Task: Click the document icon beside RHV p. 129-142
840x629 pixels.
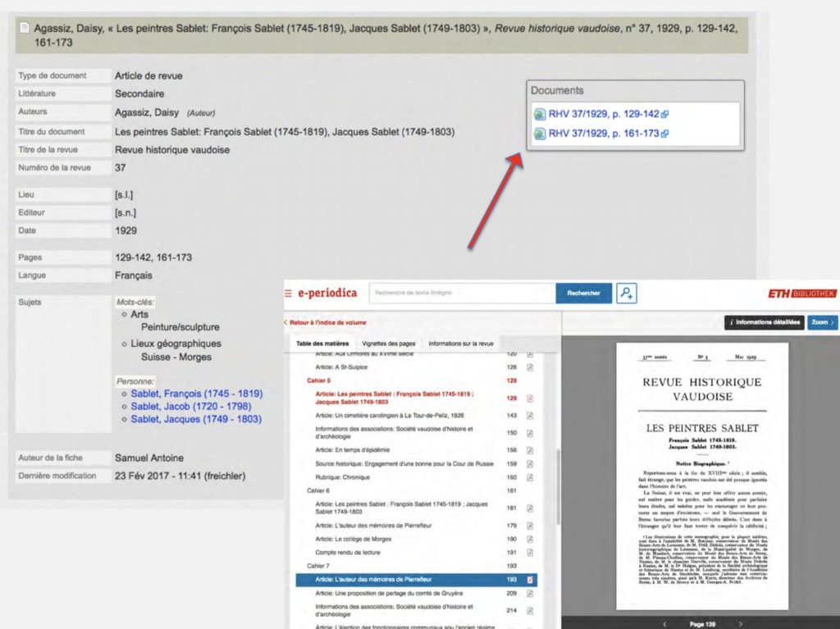Action: (x=539, y=114)
